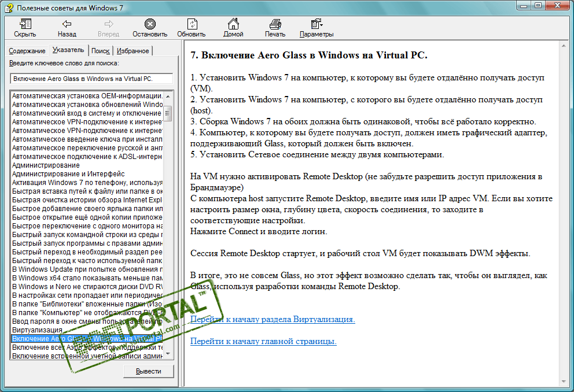Image resolution: width=574 pixels, height=392 pixels.
Task: Refresh page using Обновить icon
Action: pyautogui.click(x=192, y=24)
